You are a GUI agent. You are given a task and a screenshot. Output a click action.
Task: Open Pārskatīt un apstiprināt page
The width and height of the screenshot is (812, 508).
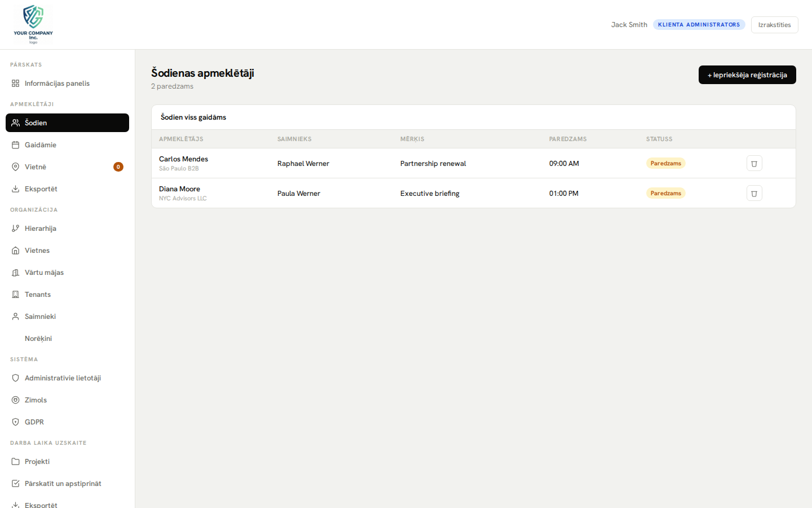(x=63, y=484)
